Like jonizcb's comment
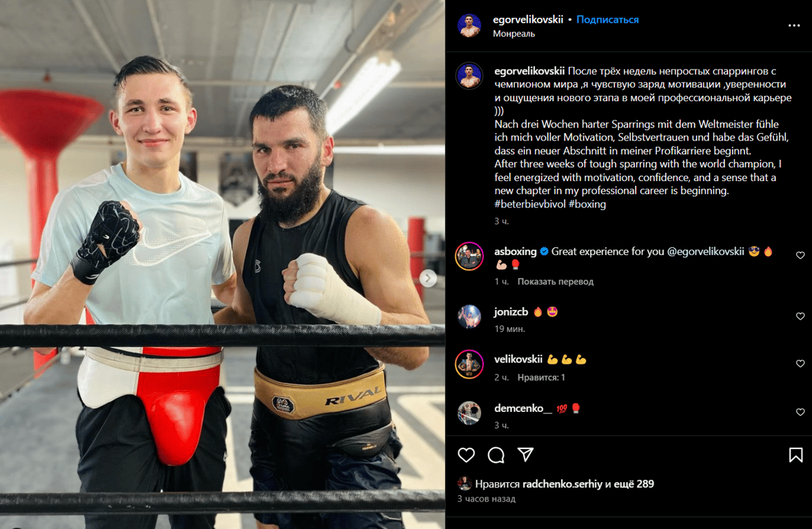The height and width of the screenshot is (529, 812). 800,316
